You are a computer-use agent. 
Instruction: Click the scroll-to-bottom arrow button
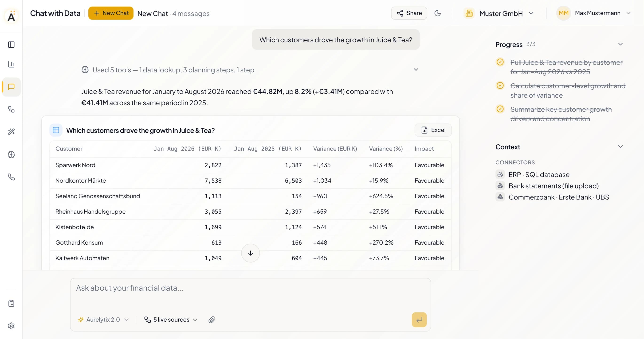(x=250, y=253)
